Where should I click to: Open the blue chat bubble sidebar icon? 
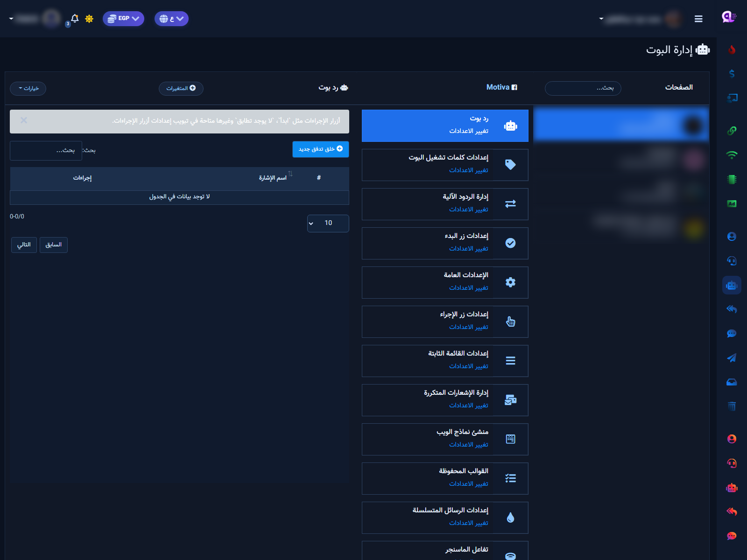pos(732,334)
